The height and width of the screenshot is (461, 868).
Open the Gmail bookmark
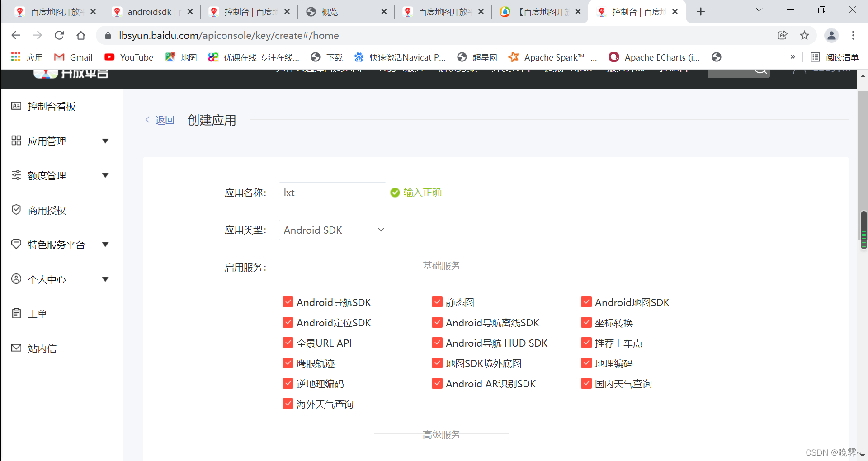[73, 57]
